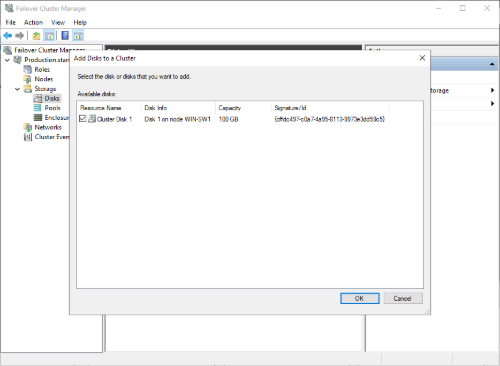
Task: Toggle the Show/Hide Console Tree toolbar icon
Action: click(x=49, y=35)
